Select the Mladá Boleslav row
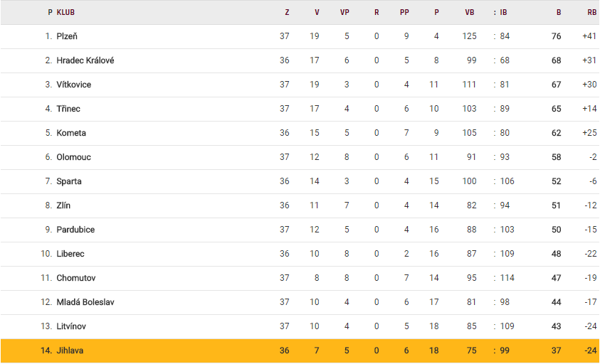Image resolution: width=600 pixels, height=364 pixels. 85,302
